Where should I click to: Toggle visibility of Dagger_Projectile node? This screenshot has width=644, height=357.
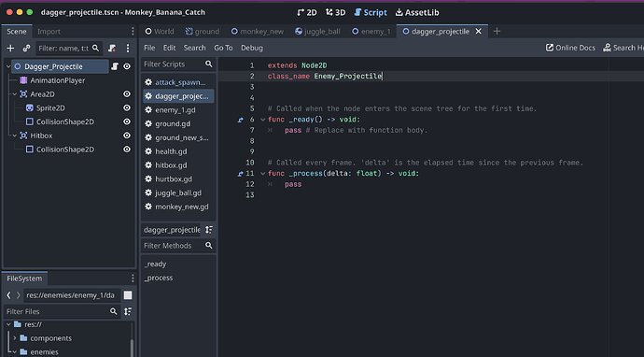[127, 66]
